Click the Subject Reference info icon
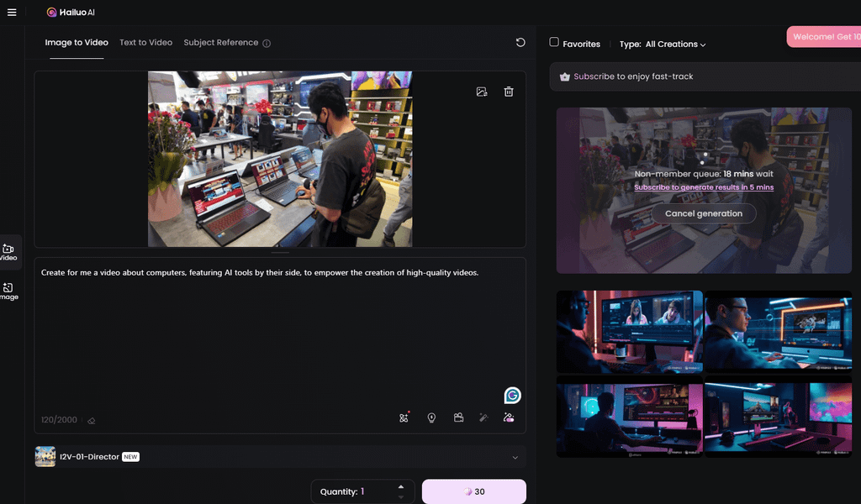This screenshot has width=861, height=504. pos(267,44)
